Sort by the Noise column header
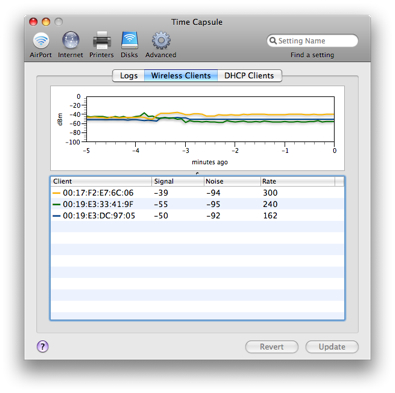This screenshot has height=393, width=395. point(232,181)
